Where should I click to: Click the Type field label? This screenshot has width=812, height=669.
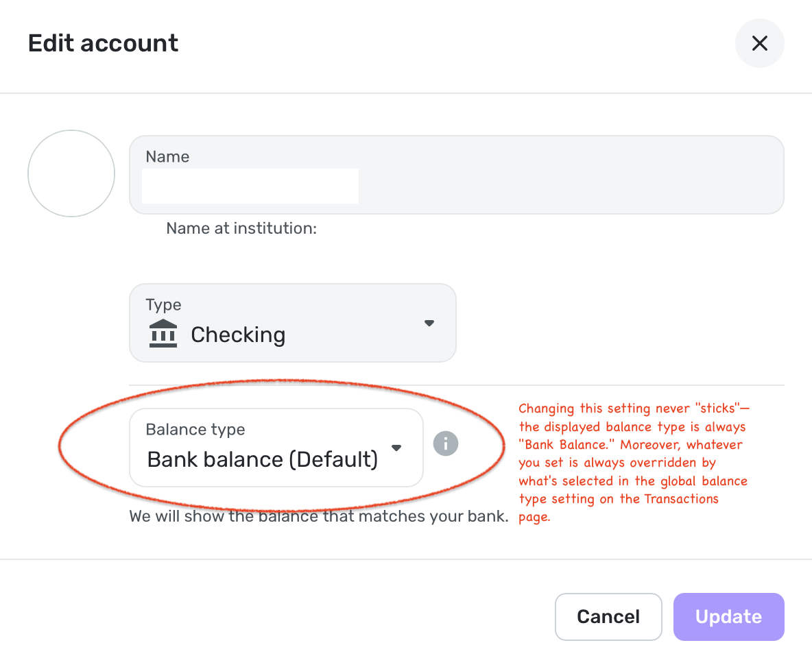163,305
